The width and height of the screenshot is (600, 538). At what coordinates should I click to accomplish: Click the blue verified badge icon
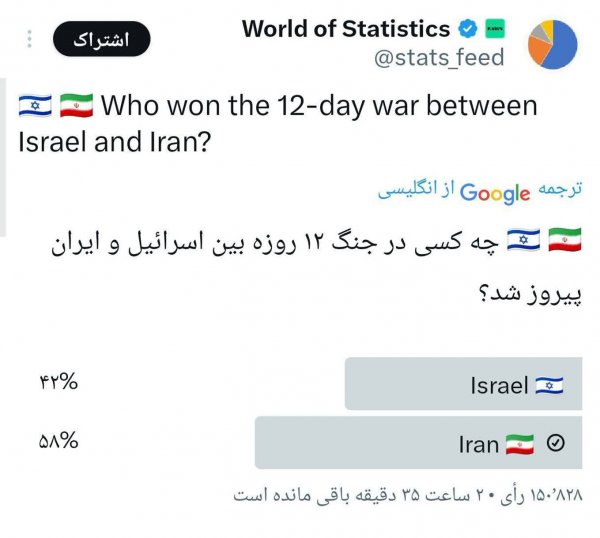tap(468, 29)
